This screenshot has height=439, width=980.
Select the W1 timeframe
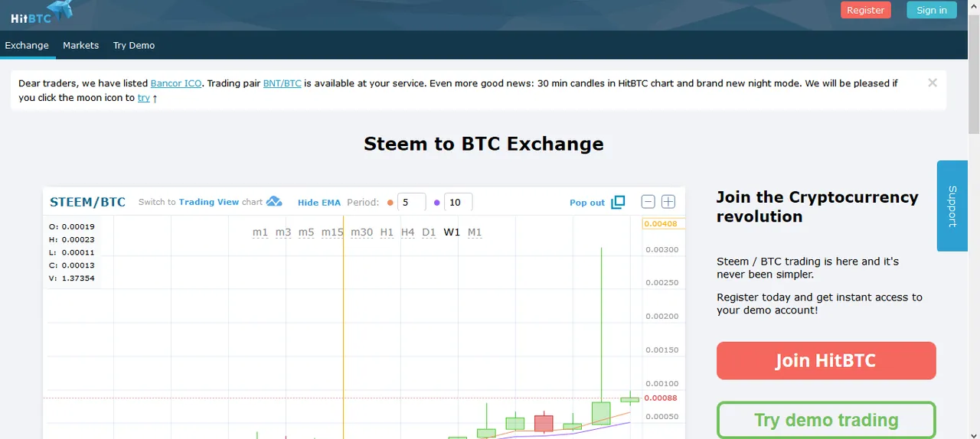[x=452, y=232]
